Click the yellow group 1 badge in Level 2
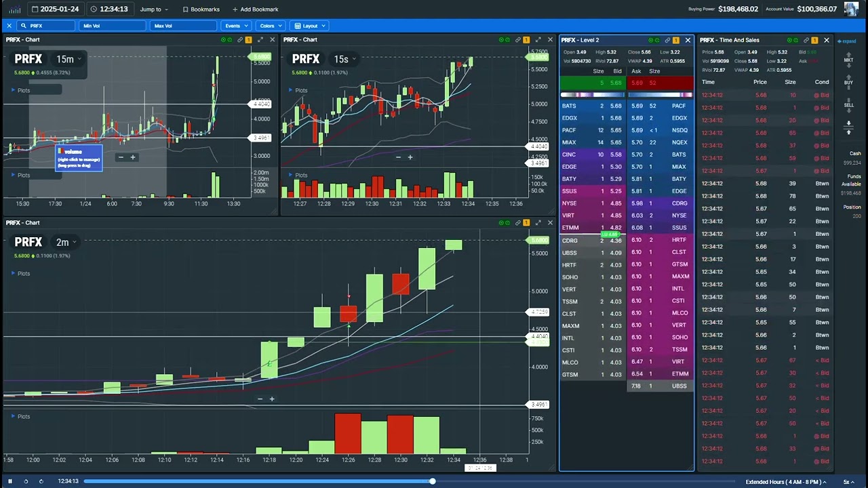The height and width of the screenshot is (488, 868). tap(676, 40)
